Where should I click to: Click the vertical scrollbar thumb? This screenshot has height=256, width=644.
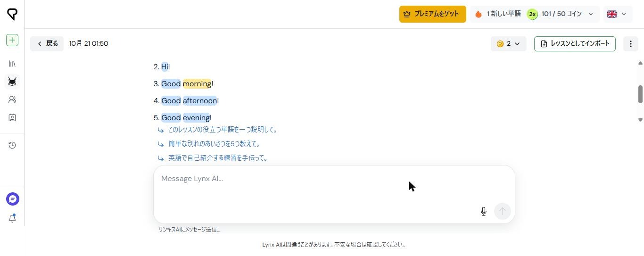(640, 94)
